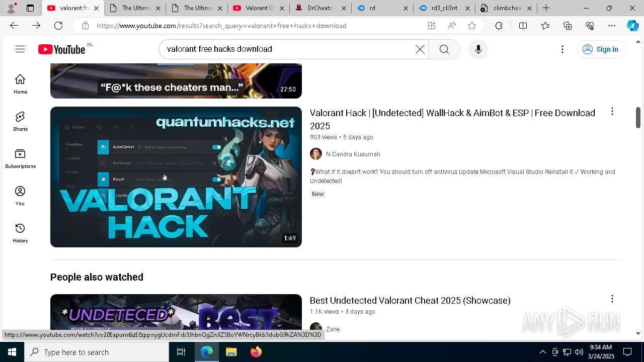Open browser collections

pos(568,26)
